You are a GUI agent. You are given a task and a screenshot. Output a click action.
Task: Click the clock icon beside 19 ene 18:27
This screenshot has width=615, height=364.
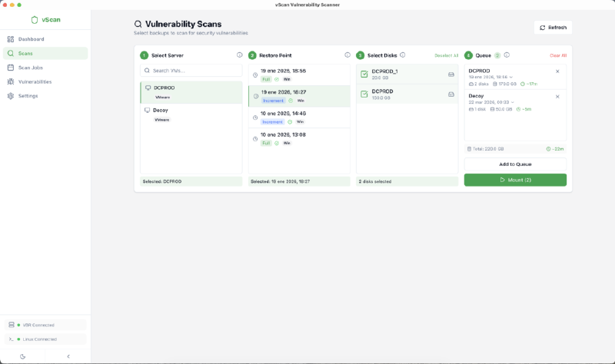pos(256,97)
